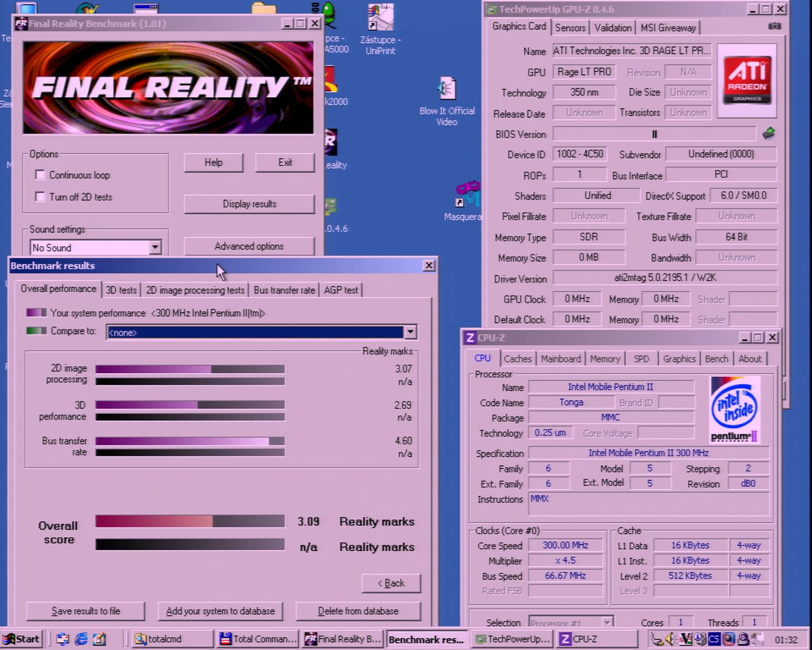
Task: Click the BIOS save chip icon
Action: click(x=768, y=133)
